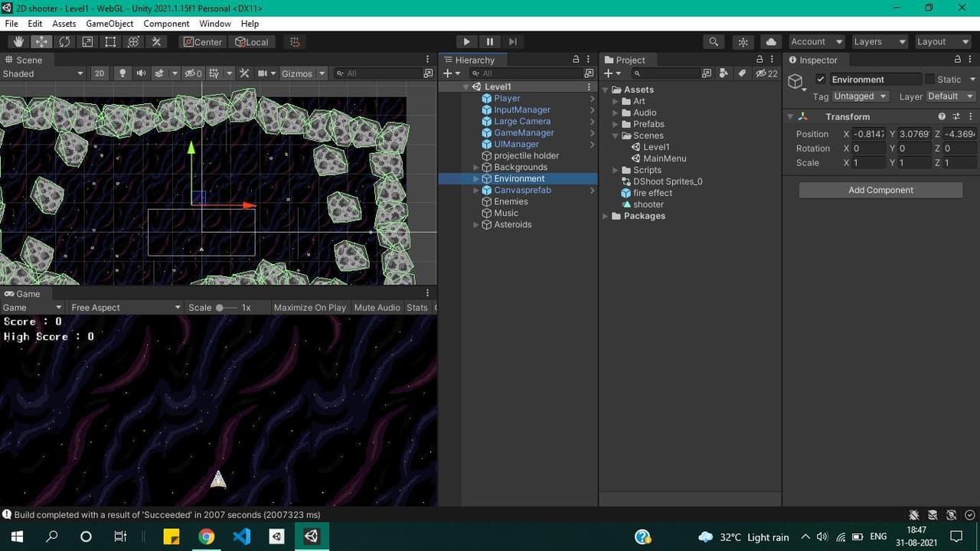Open the Layer Default dropdown
The width and height of the screenshot is (980, 551).
950,96
